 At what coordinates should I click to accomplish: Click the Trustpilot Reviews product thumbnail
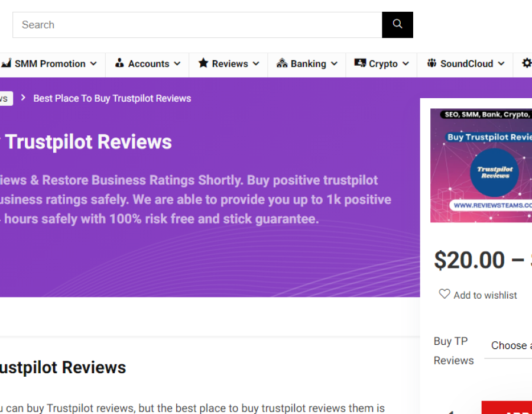(481, 166)
